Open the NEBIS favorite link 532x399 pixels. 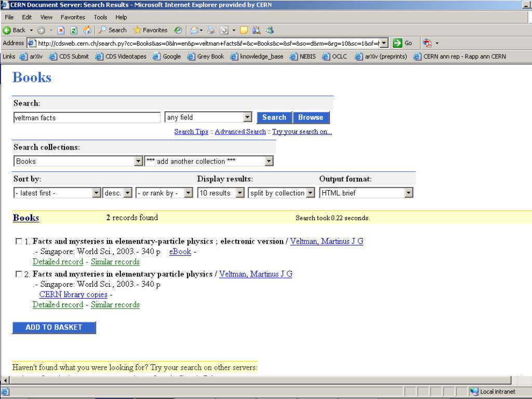coord(303,56)
